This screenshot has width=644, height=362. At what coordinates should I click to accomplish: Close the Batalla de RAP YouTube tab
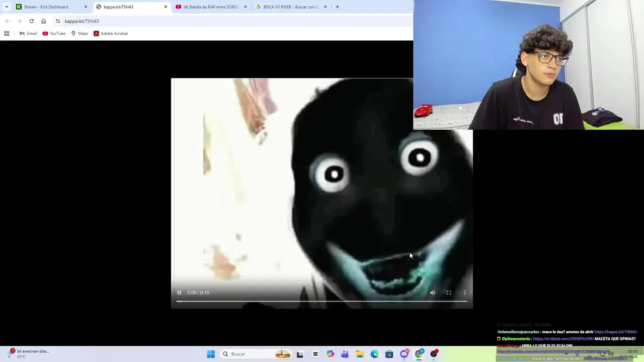point(246,7)
